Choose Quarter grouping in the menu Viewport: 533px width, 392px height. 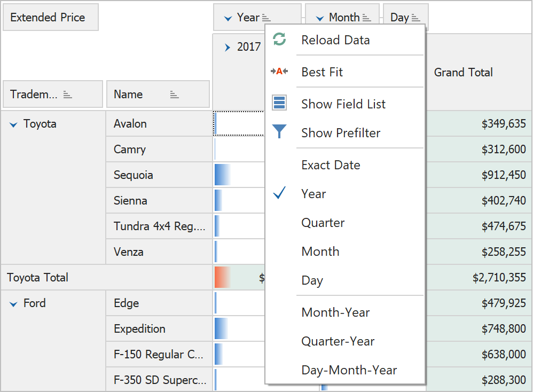click(x=323, y=223)
